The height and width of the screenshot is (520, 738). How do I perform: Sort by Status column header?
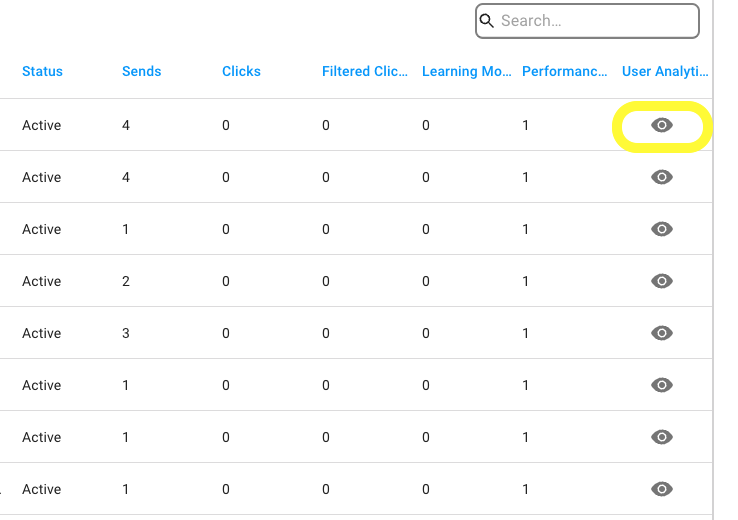(42, 71)
